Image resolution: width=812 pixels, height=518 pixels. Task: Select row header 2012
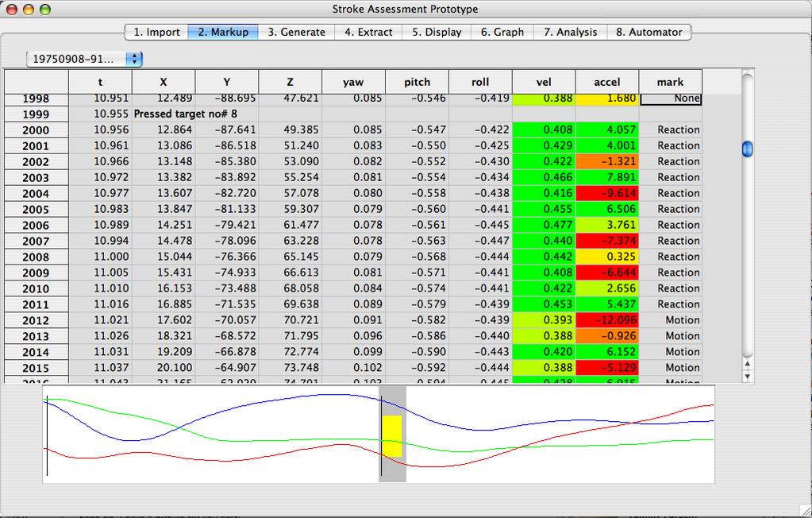pos(37,320)
